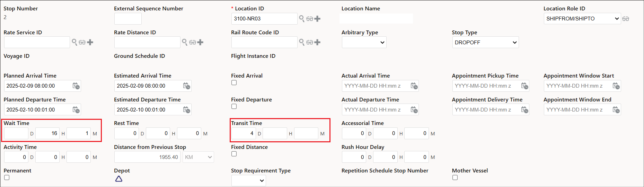Enable the Fixed Arrival checkbox
This screenshot has width=644, height=187.
point(234,83)
